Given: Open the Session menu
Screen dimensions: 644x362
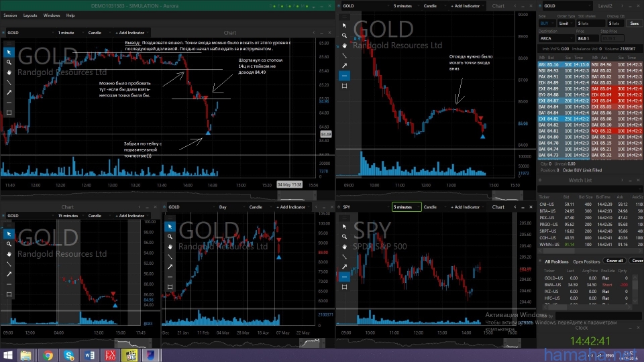Looking at the screenshot, I should [x=10, y=15].
